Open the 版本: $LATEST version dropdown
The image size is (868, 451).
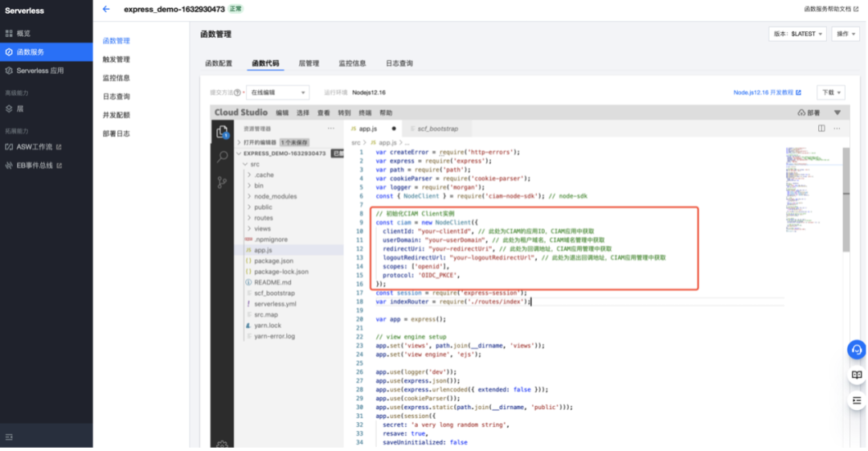(796, 34)
